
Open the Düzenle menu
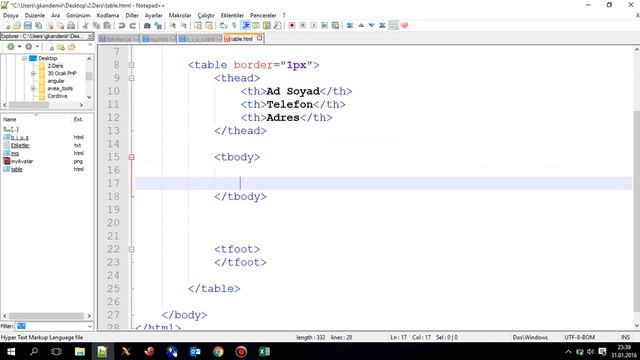click(x=35, y=16)
